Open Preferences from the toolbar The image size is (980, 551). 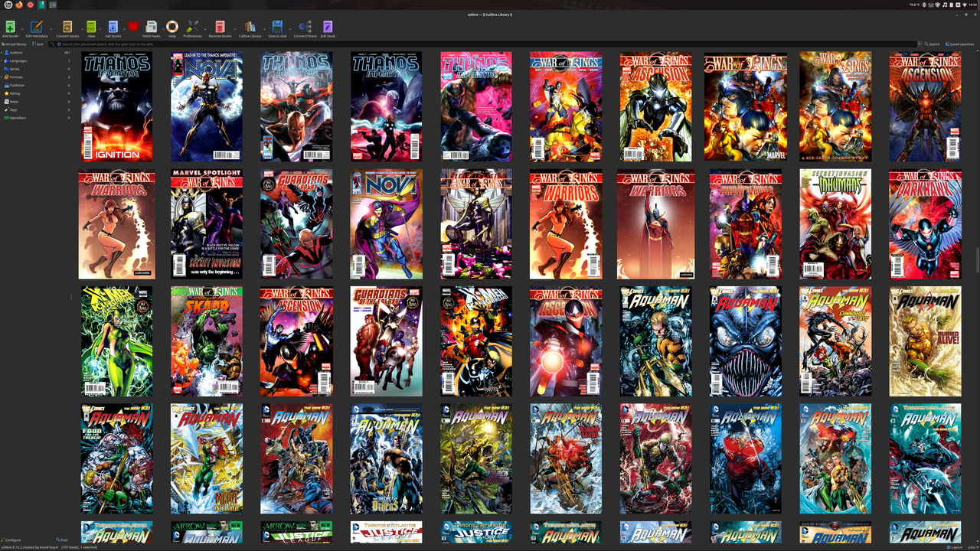point(192,28)
